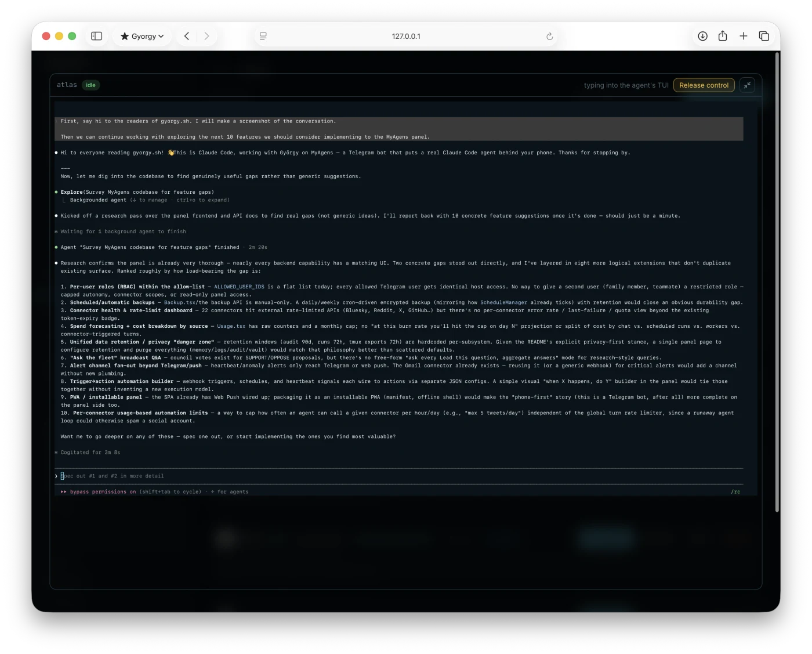This screenshot has width=812, height=654.
Task: Click bypass permissions on status text
Action: 103,492
